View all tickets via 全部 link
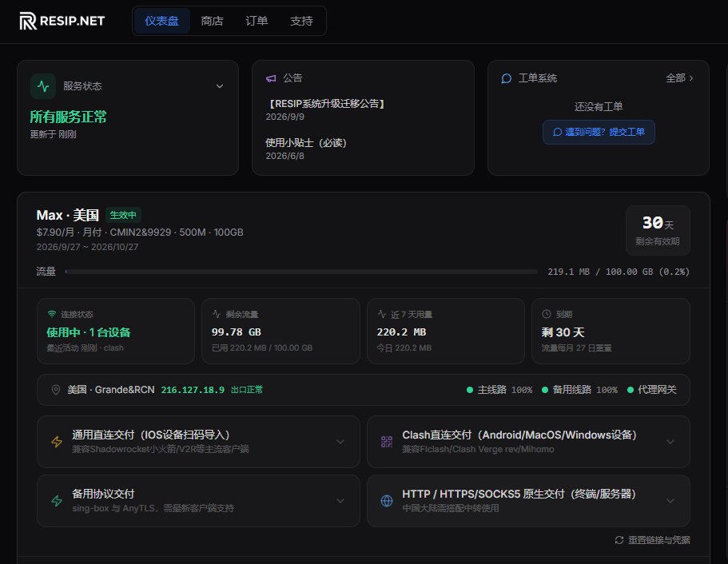Viewport: 728px width, 564px height. [679, 78]
